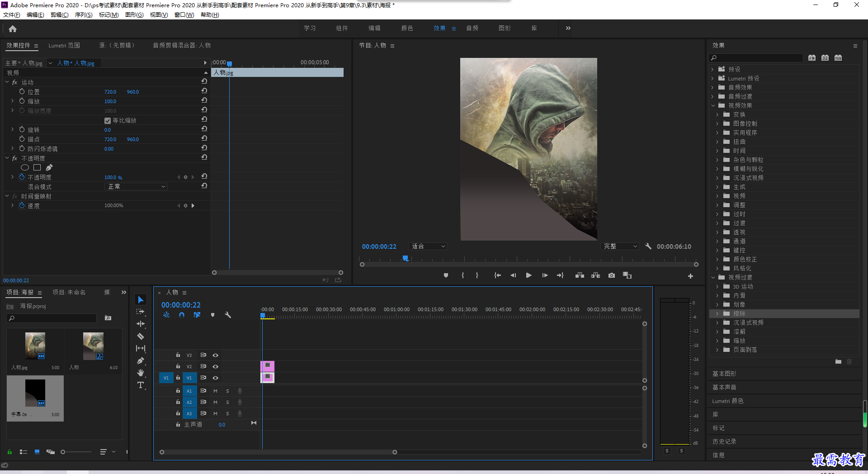The image size is (868, 474).
Task: Open the 基本图形 panel
Action: pyautogui.click(x=725, y=374)
